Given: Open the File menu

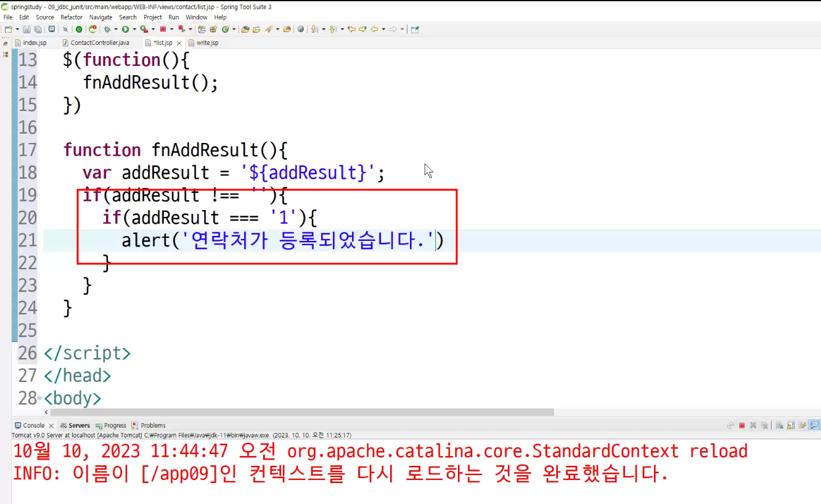Looking at the screenshot, I should point(8,17).
